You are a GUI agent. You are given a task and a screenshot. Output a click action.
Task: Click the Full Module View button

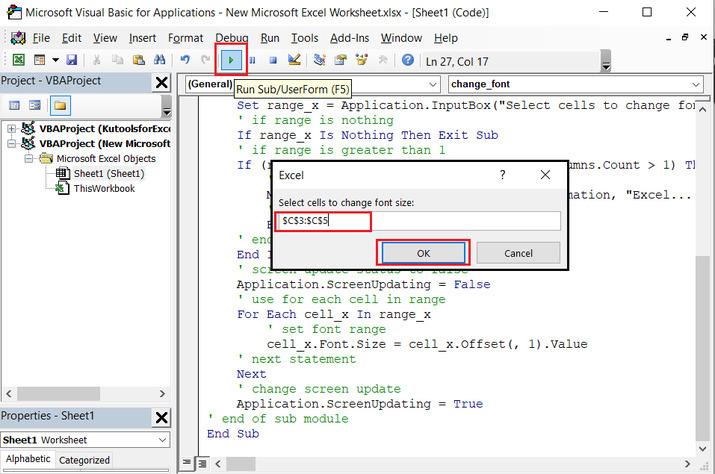(x=202, y=464)
